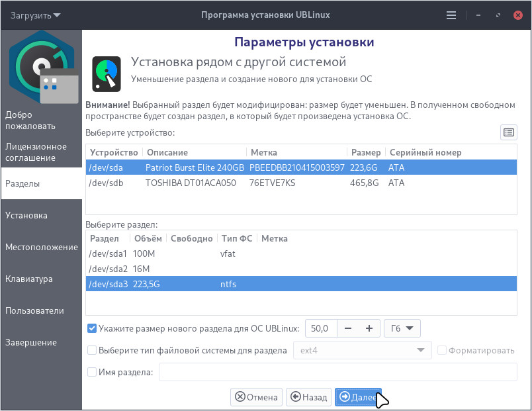532x411 pixels.
Task: Click the Далее button
Action: coord(358,396)
